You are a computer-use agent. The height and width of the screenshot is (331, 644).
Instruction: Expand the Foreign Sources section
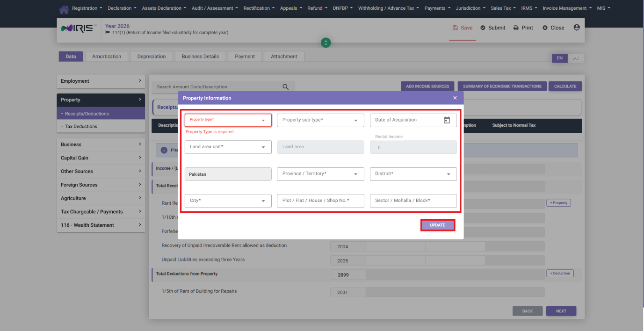click(x=101, y=185)
